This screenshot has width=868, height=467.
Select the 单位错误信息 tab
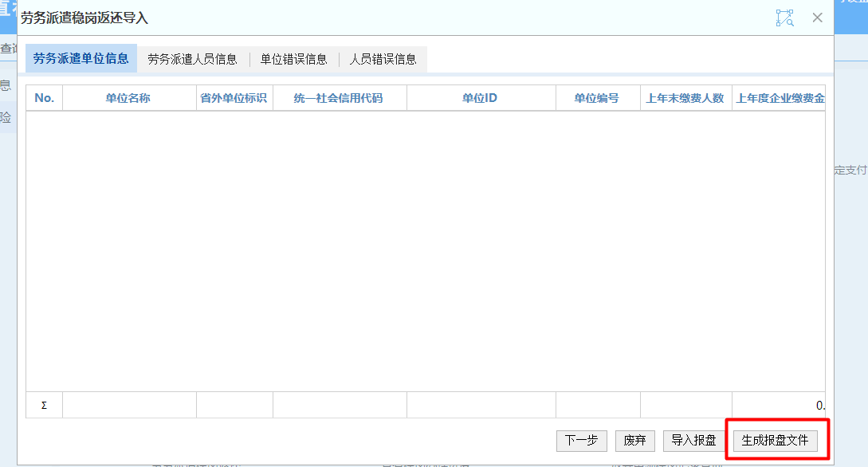click(x=293, y=59)
